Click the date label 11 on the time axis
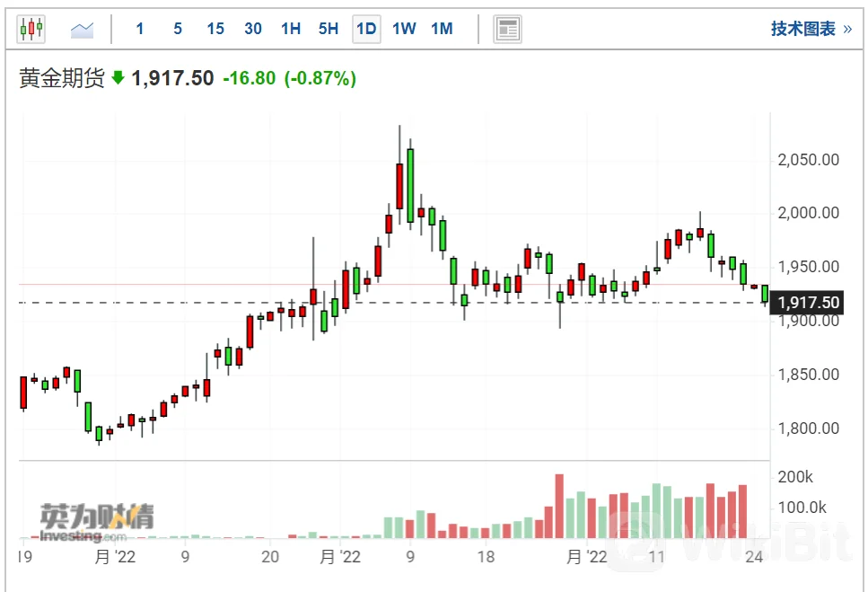 pyautogui.click(x=656, y=557)
